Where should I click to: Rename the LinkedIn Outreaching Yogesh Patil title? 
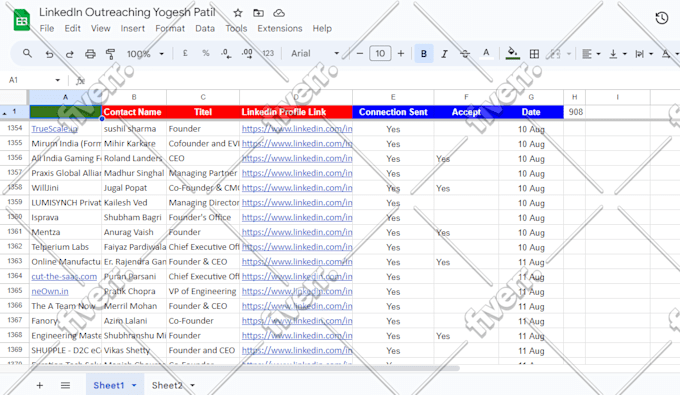[128, 12]
